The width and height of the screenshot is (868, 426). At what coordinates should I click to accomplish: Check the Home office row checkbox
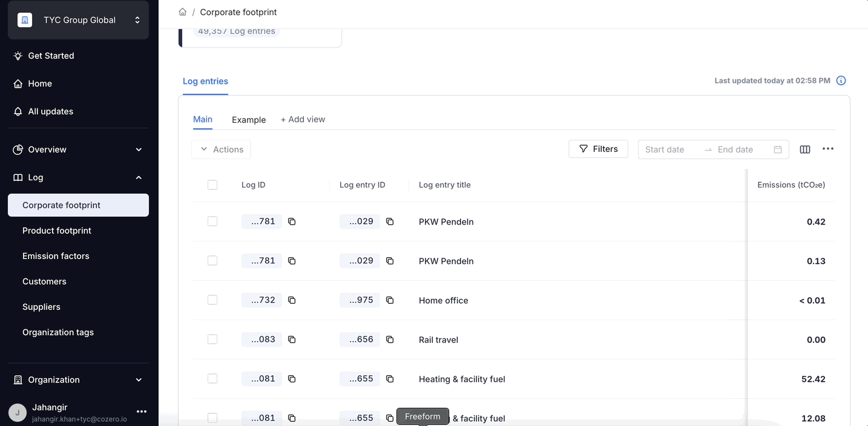point(212,300)
